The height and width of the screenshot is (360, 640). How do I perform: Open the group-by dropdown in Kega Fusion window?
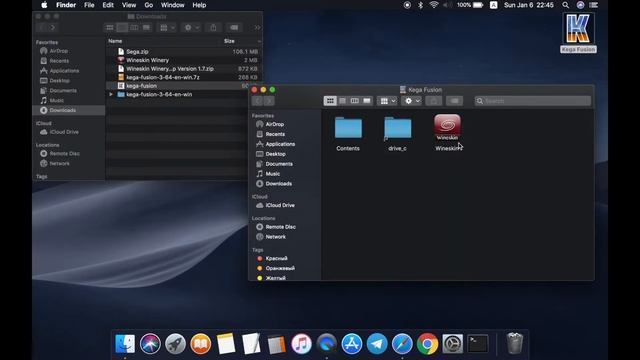tap(387, 101)
